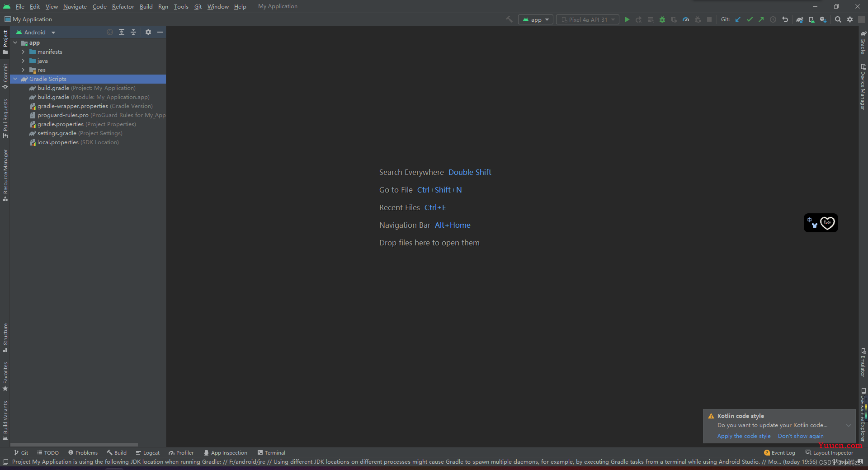
Task: Toggle the Pull Requests side tab
Action: coord(5,118)
